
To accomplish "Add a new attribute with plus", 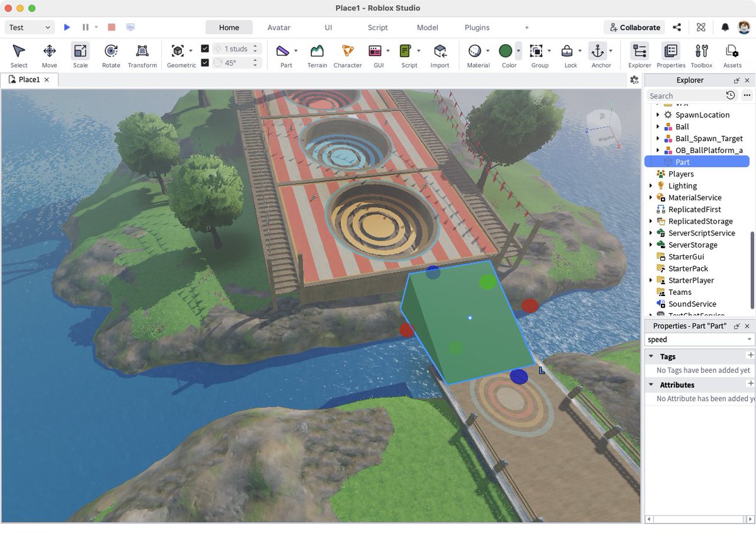I will click(x=750, y=384).
